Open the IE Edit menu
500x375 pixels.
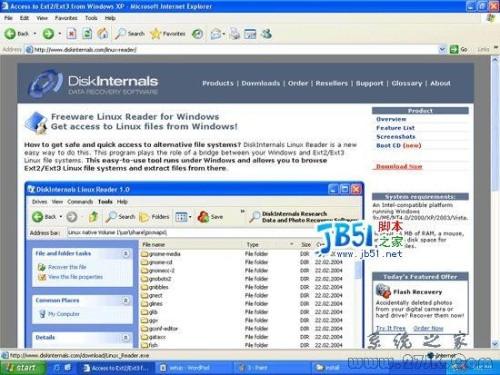(24, 18)
